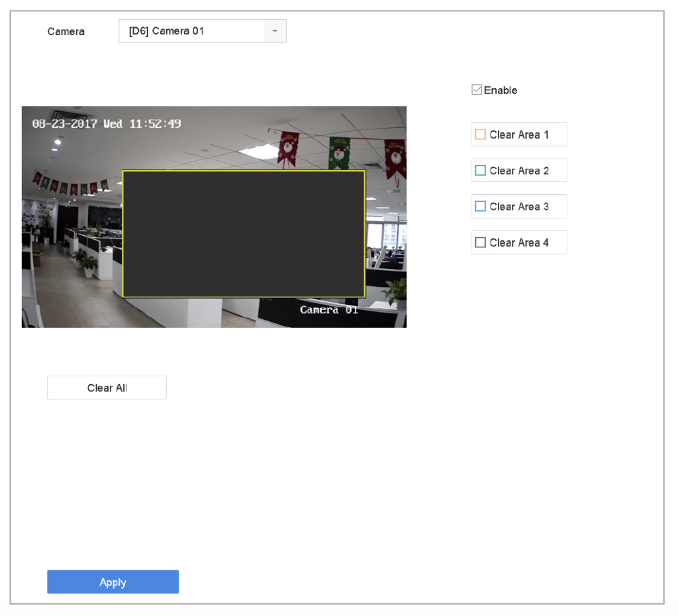Click the blue swatch on Clear Area 3
The width and height of the screenshot is (678, 616).
(x=480, y=206)
